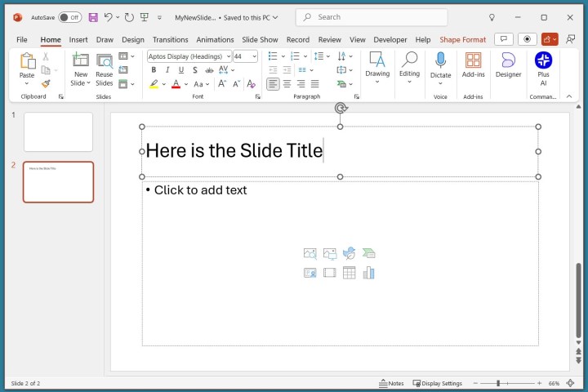This screenshot has width=588, height=392.
Task: Click the Notes button in status bar
Action: click(x=391, y=383)
